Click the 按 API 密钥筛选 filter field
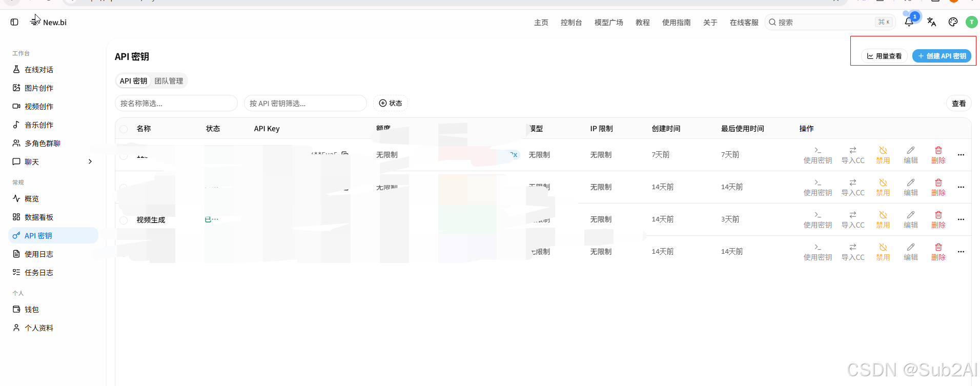Image resolution: width=980 pixels, height=386 pixels. [x=305, y=103]
